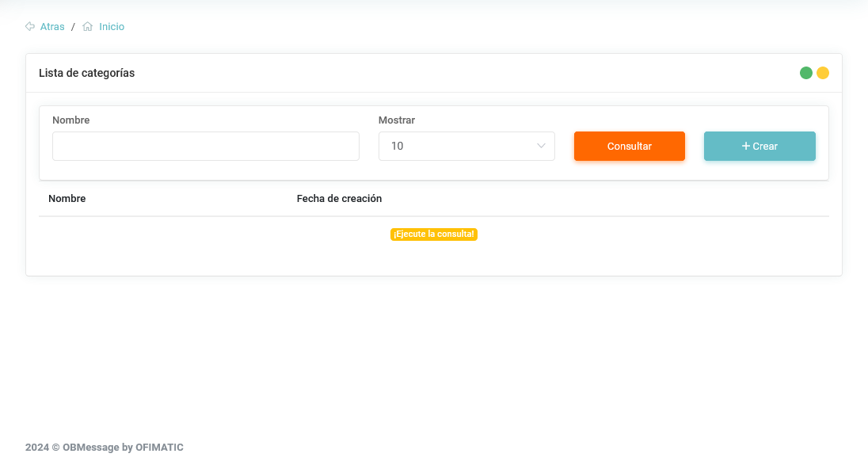Expand the Mostrar list with its chevron arrow
Screen dimensions: 868x465
542,147
